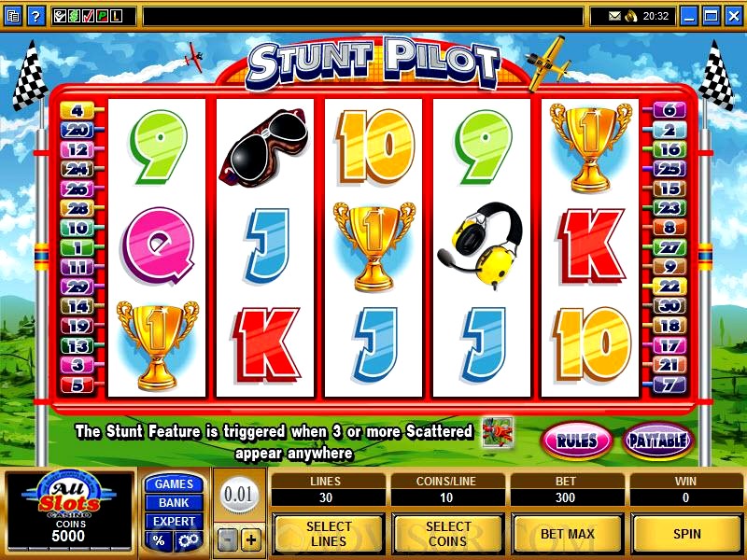The height and width of the screenshot is (560, 747).
Task: Increase coin size with the plus button
Action: tap(251, 539)
